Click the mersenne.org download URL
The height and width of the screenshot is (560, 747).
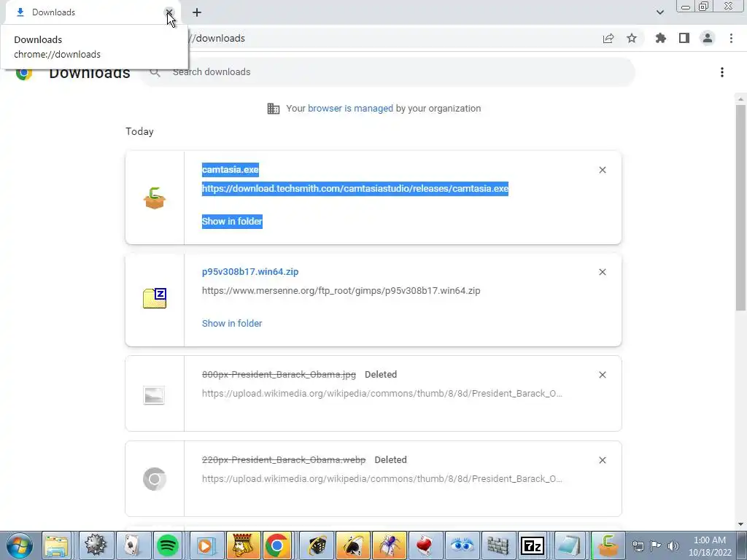[341, 291]
